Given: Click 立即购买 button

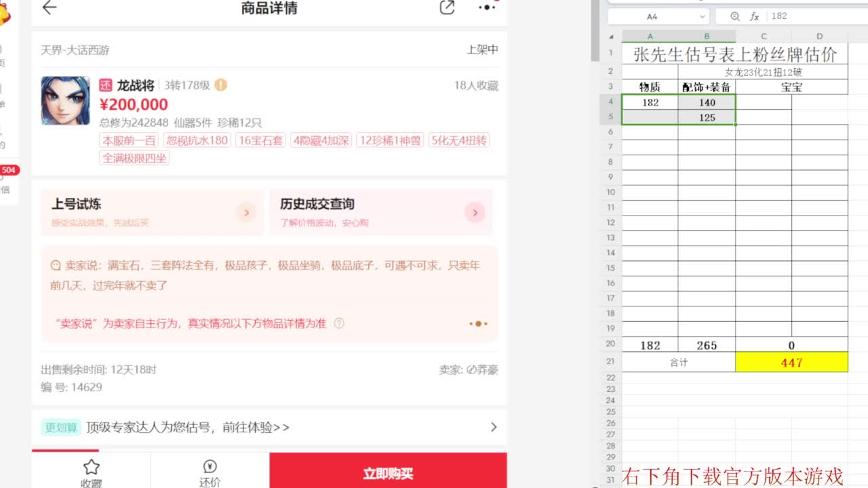Looking at the screenshot, I should pyautogui.click(x=388, y=472).
